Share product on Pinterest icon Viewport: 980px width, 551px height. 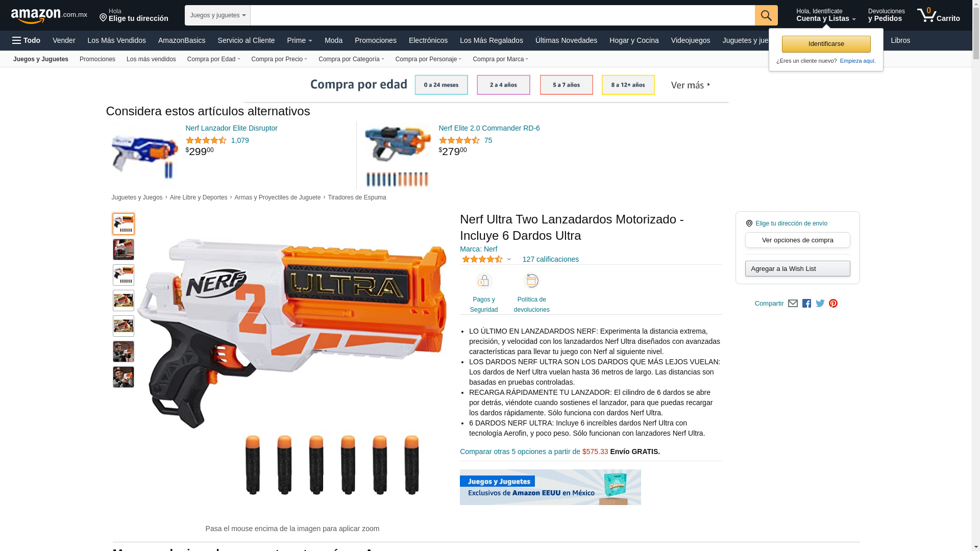(x=833, y=304)
